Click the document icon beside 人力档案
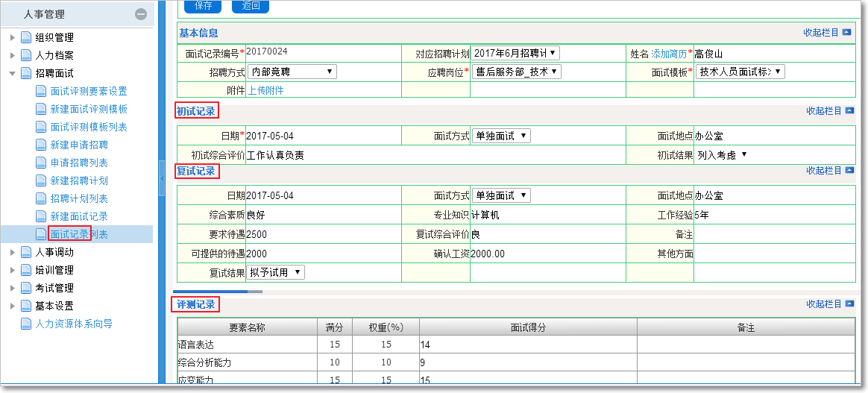Viewport: 868px width, 393px height. click(x=26, y=56)
